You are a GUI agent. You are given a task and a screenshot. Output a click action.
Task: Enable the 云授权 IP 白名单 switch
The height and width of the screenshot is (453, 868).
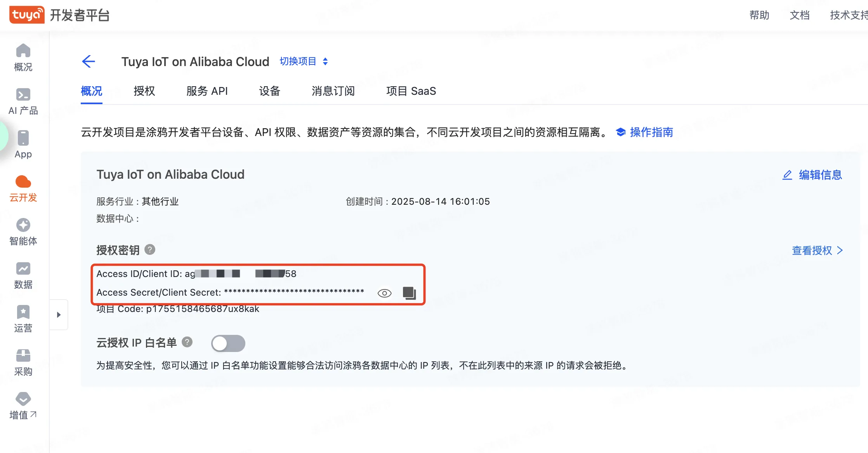coord(228,343)
